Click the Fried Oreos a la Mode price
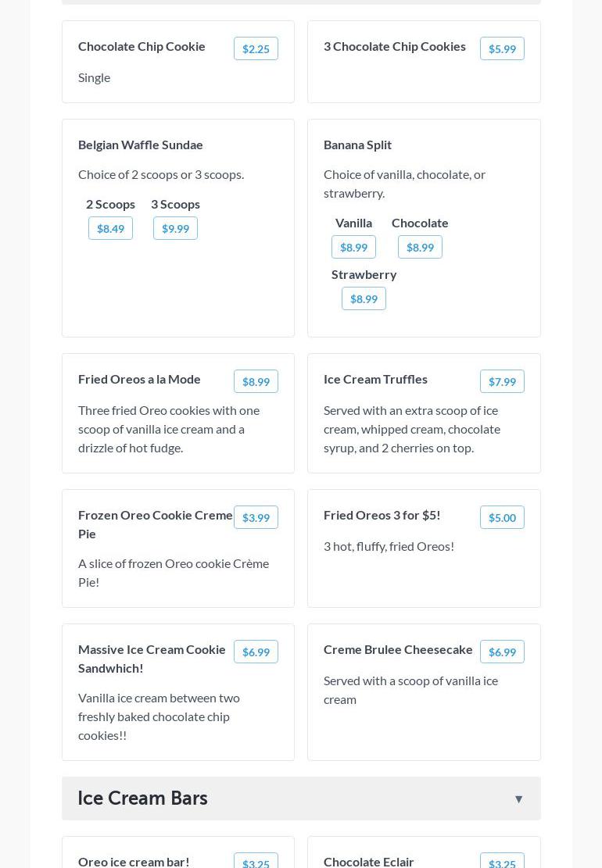Image resolution: width=602 pixels, height=868 pixels. coord(256,381)
